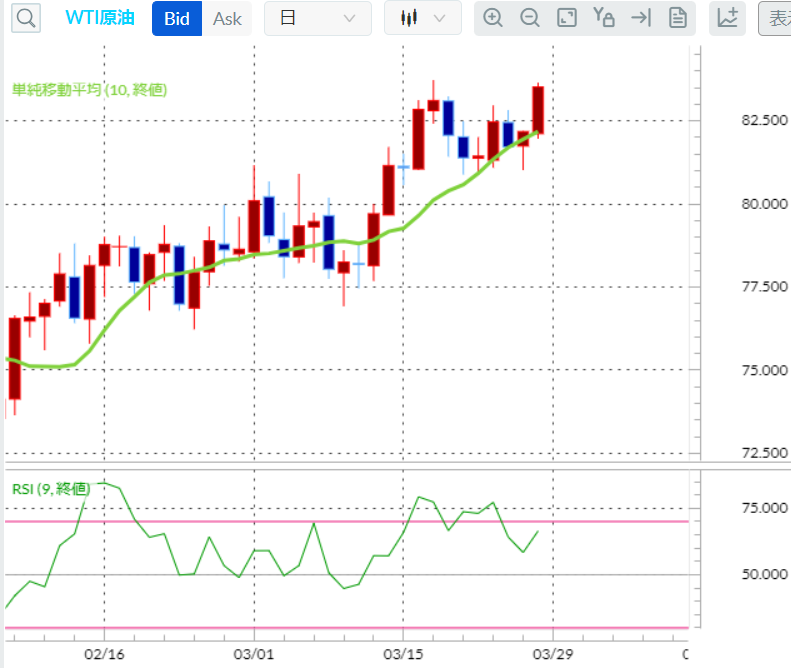
Task: Click the 77.500 price axis label
Action: pyautogui.click(x=764, y=287)
